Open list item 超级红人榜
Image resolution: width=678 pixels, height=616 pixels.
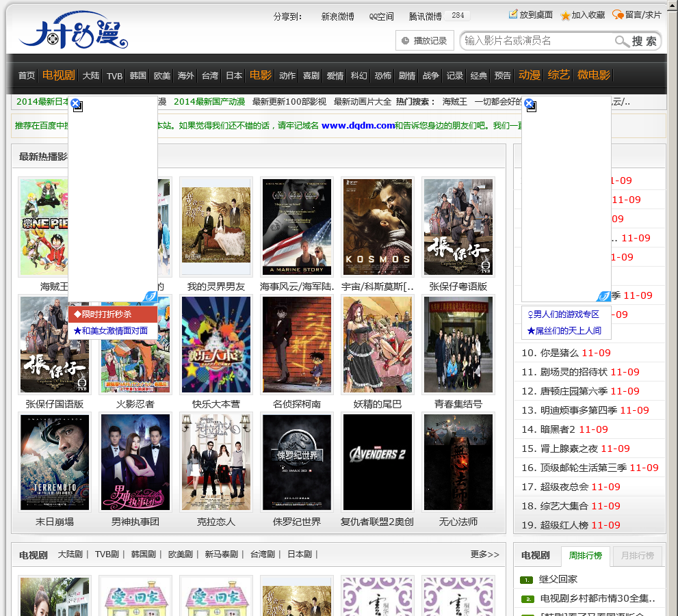click(x=564, y=525)
